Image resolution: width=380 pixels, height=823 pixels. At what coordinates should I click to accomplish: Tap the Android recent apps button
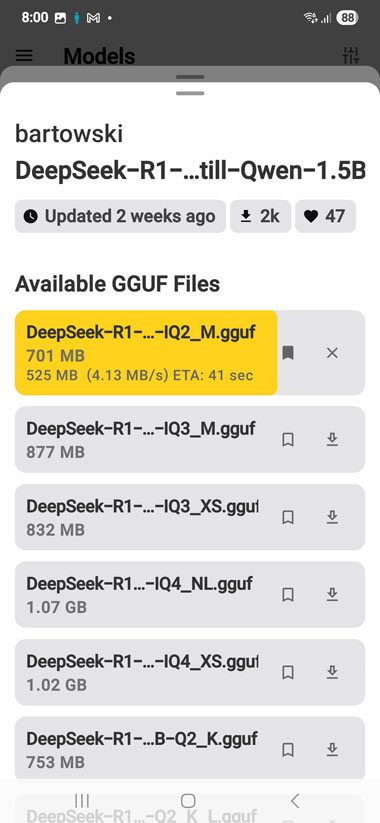pos(82,800)
